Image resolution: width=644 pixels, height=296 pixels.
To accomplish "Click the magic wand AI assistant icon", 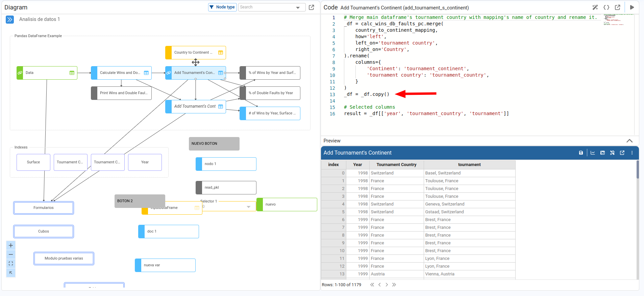I will point(595,7).
